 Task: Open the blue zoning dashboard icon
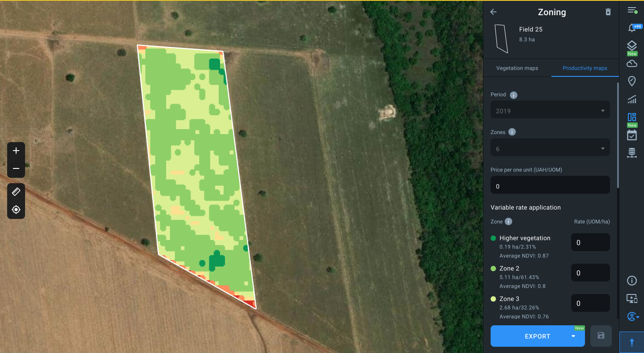click(632, 117)
